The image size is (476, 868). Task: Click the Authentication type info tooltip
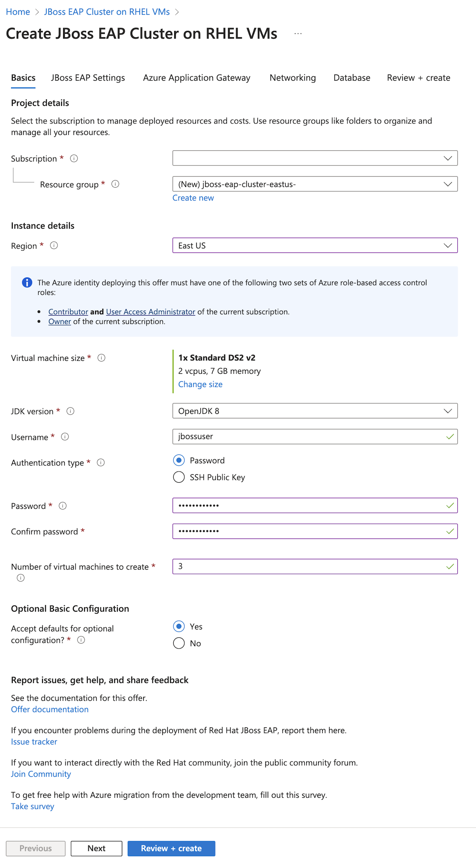101,462
